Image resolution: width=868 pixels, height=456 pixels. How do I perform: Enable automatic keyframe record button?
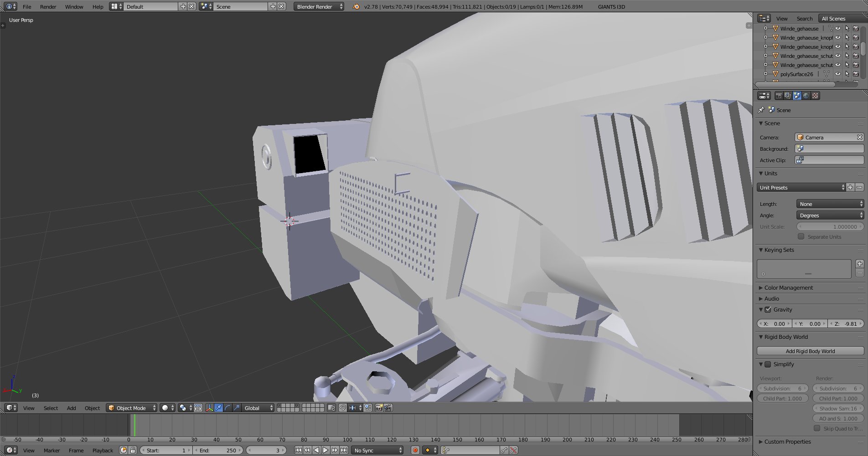[x=415, y=450]
